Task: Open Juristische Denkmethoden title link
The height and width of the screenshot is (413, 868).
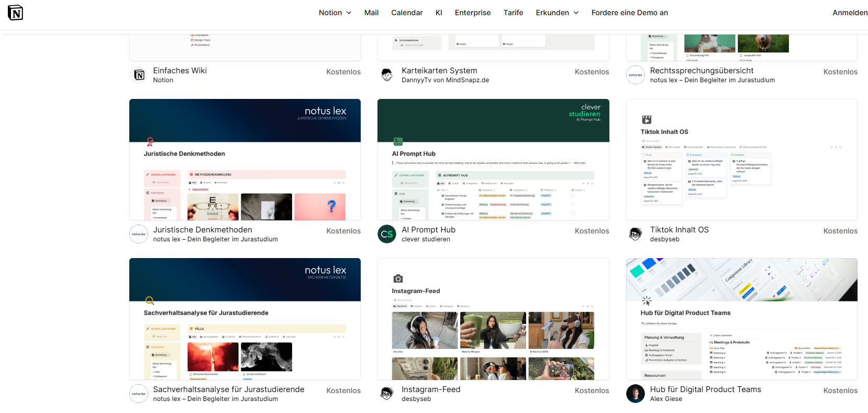Action: (x=203, y=230)
